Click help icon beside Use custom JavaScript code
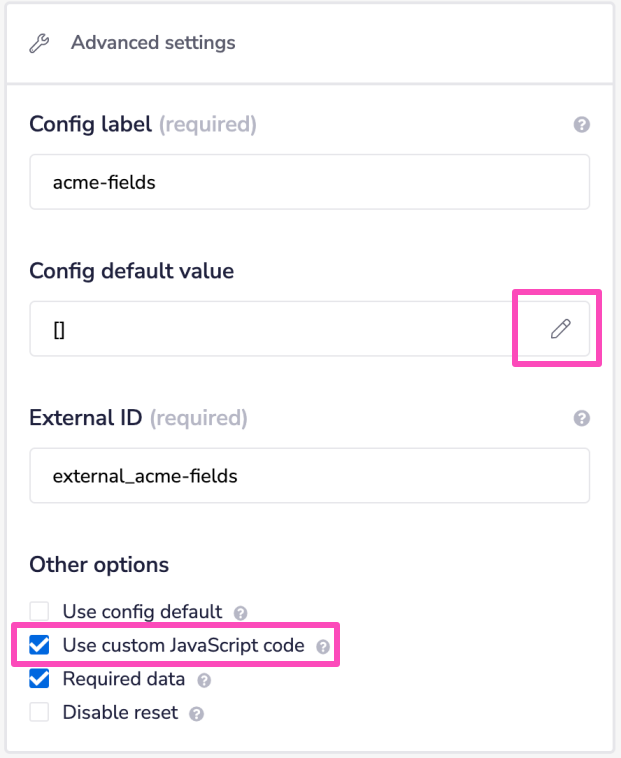621x758 pixels. point(322,646)
